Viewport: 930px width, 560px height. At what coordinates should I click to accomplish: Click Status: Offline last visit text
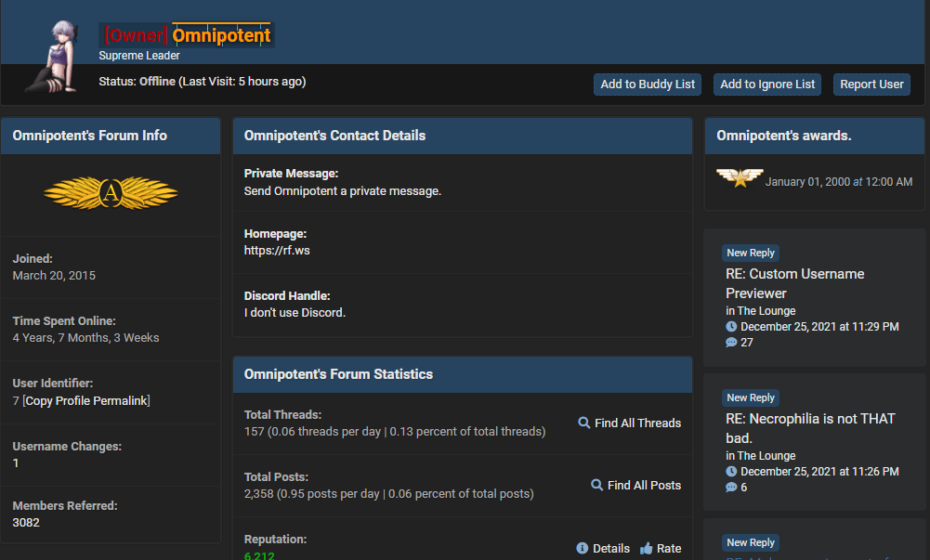point(203,81)
